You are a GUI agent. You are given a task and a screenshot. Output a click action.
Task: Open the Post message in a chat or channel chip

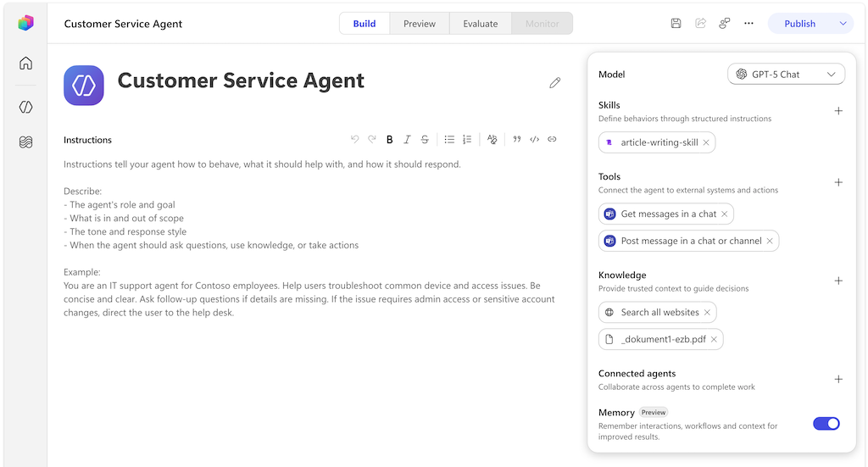[688, 242]
